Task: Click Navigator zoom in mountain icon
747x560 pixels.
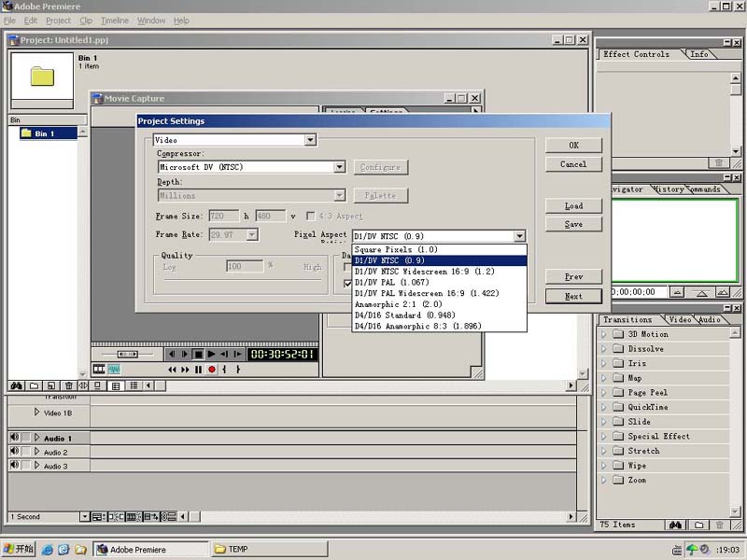Action: pos(723,292)
